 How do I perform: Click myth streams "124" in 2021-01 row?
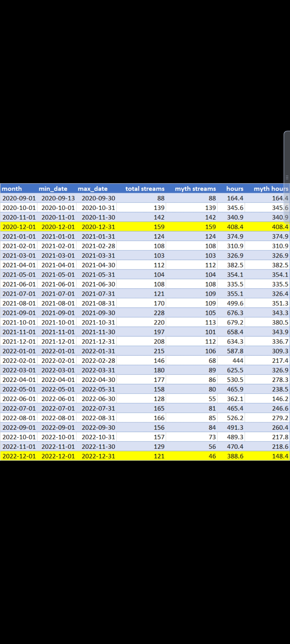(211, 236)
